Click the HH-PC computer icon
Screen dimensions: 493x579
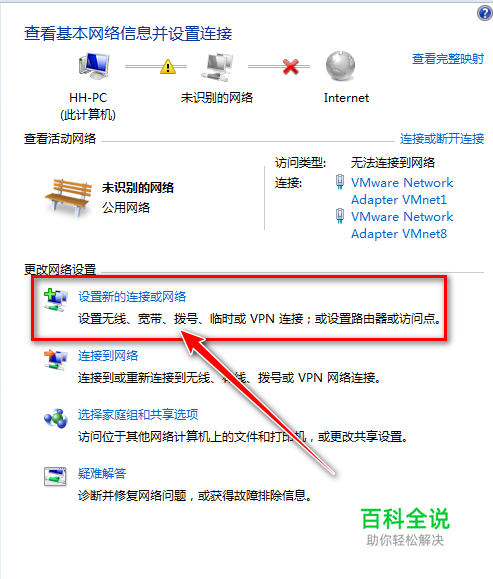pyautogui.click(x=94, y=65)
